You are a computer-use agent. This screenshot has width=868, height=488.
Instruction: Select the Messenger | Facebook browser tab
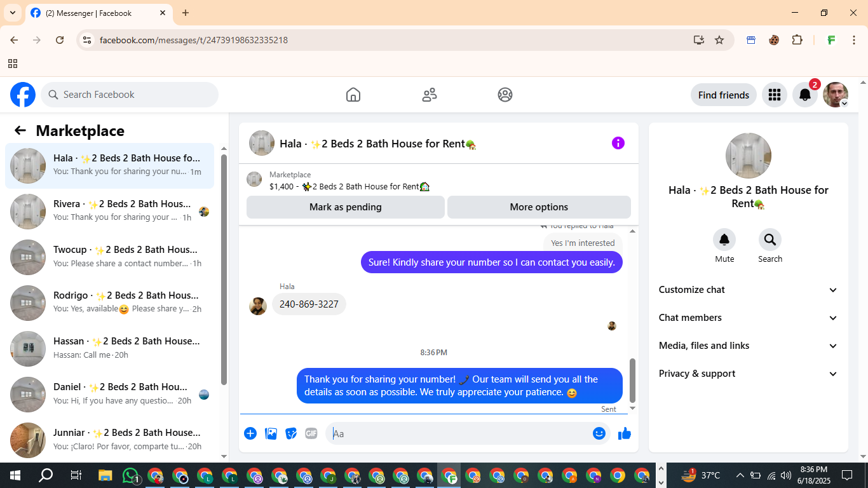coord(98,13)
